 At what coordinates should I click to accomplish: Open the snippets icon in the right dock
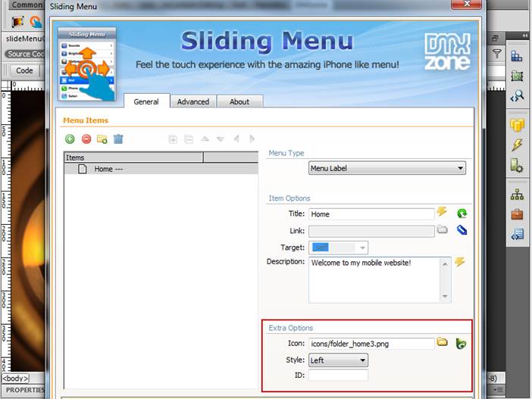pyautogui.click(x=517, y=234)
